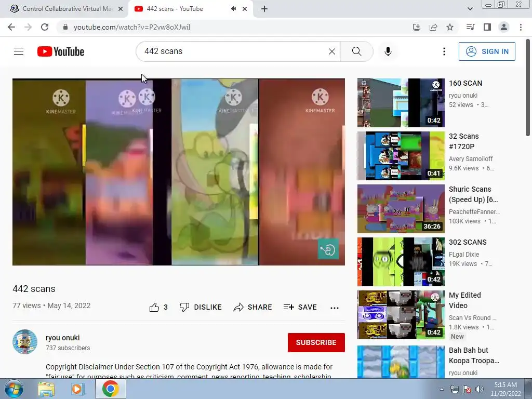Click Avery Samoiloff channel name
Viewport: 532px width, 399px height.
pyautogui.click(x=471, y=159)
